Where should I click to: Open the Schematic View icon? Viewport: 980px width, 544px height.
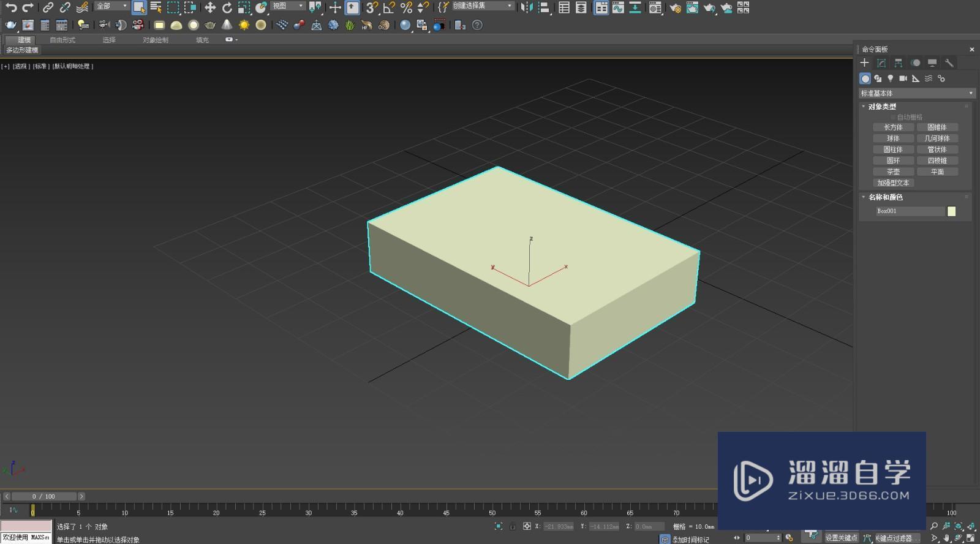(x=635, y=7)
